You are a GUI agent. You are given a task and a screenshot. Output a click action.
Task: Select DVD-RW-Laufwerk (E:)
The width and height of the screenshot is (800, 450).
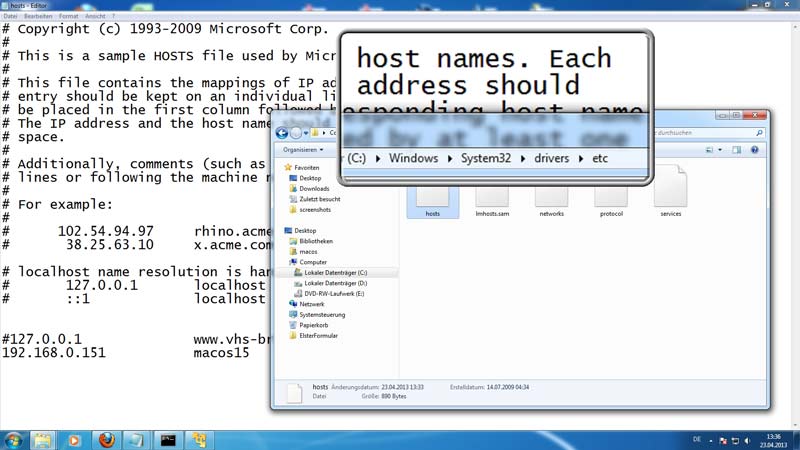(329, 294)
